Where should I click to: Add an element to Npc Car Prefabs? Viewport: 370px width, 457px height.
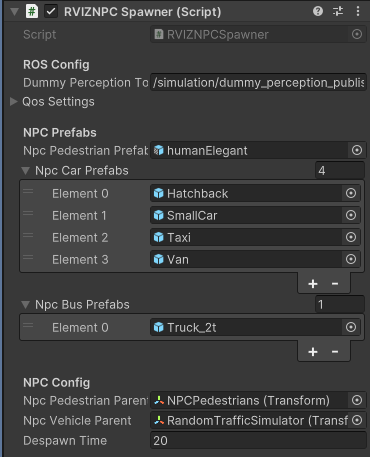pos(313,284)
